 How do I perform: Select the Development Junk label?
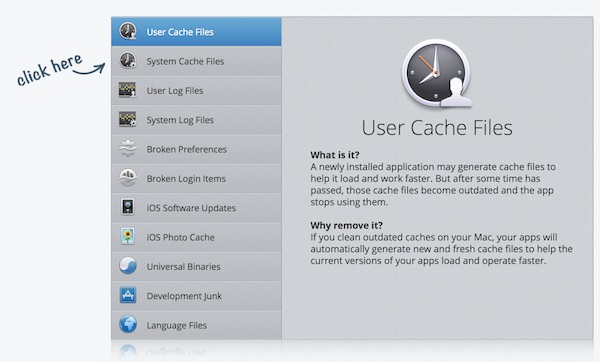click(184, 296)
